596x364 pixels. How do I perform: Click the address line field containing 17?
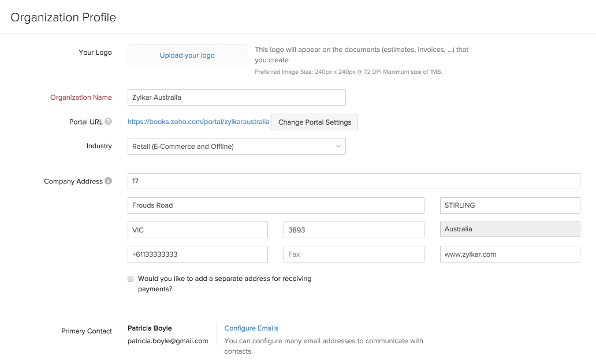[x=354, y=181]
